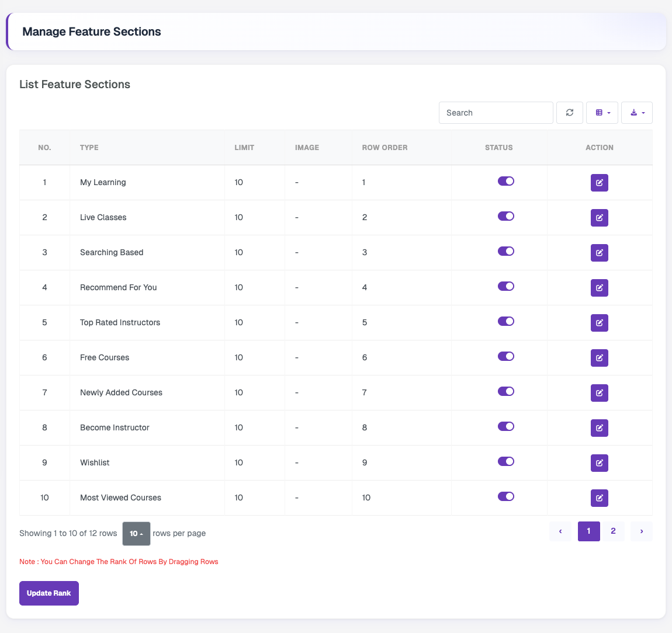Click the IMAGE column header
The height and width of the screenshot is (633, 672).
point(318,147)
